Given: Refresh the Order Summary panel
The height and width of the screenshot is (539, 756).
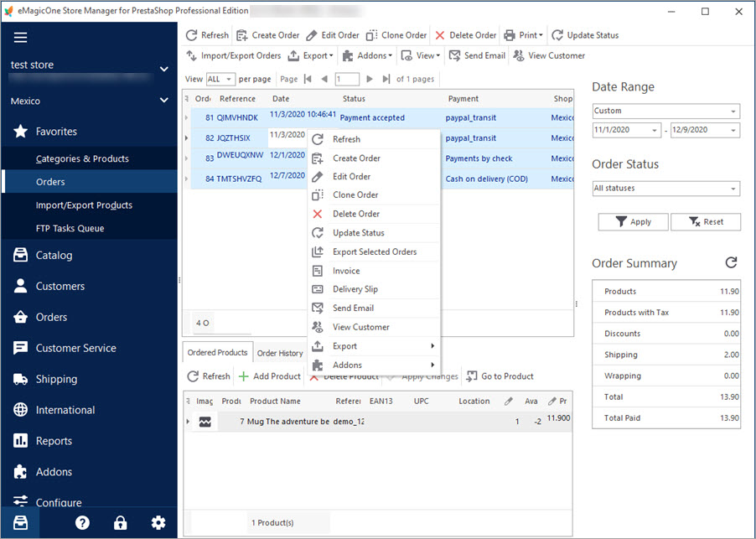Looking at the screenshot, I should [731, 262].
